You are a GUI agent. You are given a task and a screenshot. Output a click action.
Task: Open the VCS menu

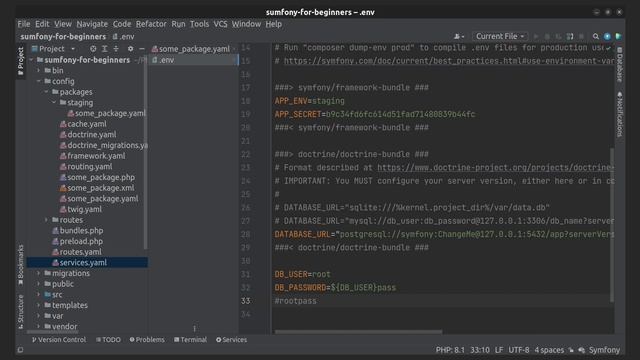click(x=220, y=24)
